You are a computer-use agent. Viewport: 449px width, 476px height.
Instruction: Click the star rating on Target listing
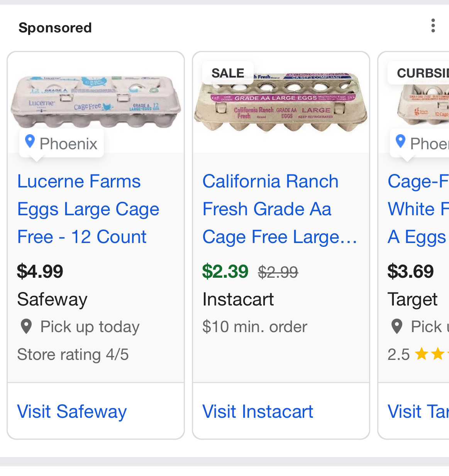pos(430,354)
